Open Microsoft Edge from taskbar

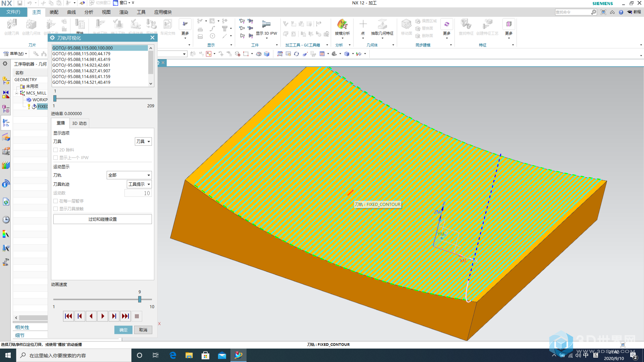pyautogui.click(x=173, y=355)
